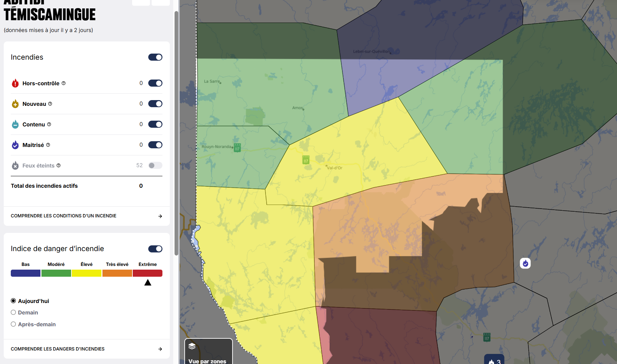This screenshot has height=364, width=617.
Task: Select the Après-demain radio option
Action: pyautogui.click(x=13, y=324)
